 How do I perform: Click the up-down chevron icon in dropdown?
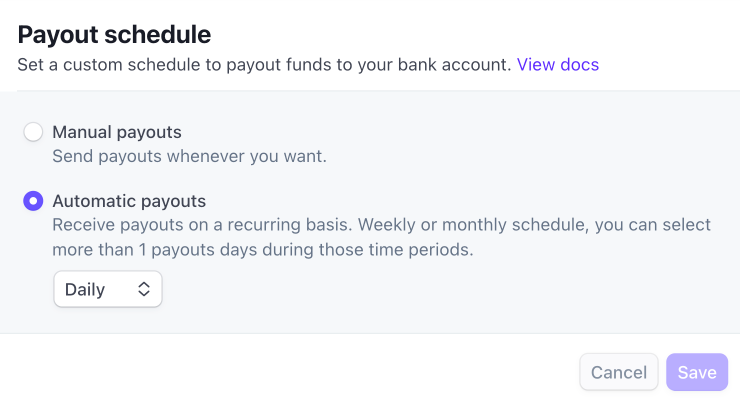coord(144,290)
